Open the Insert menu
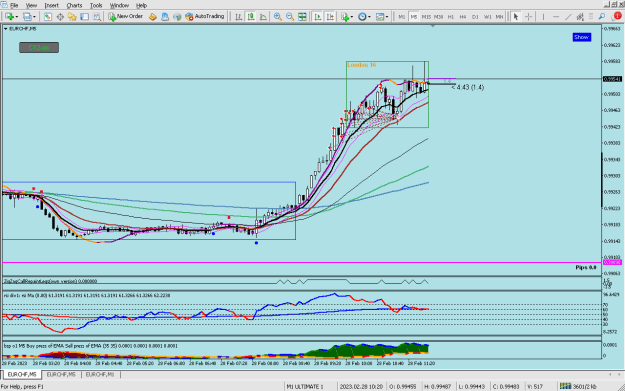625x391 pixels. [51, 6]
